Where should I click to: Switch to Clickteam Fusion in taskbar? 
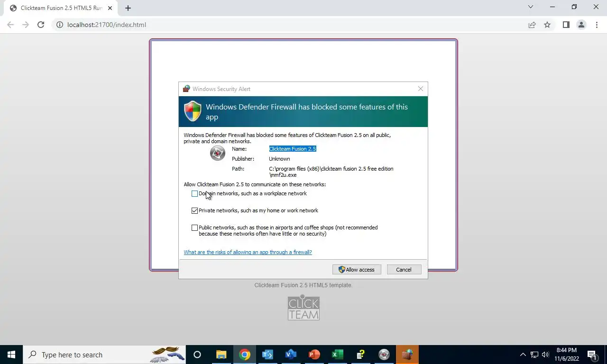(x=384, y=355)
